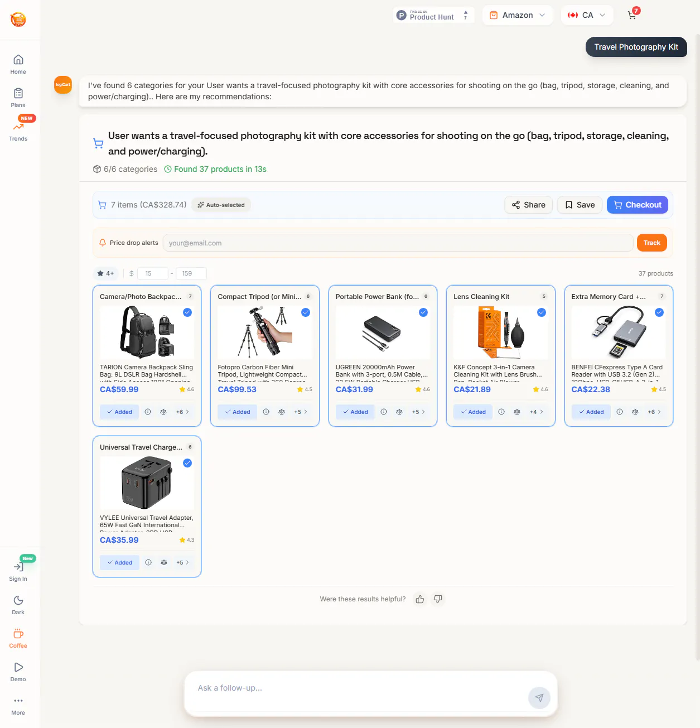
Task: Expand +5 alternatives for Compact Tripod
Action: (301, 412)
